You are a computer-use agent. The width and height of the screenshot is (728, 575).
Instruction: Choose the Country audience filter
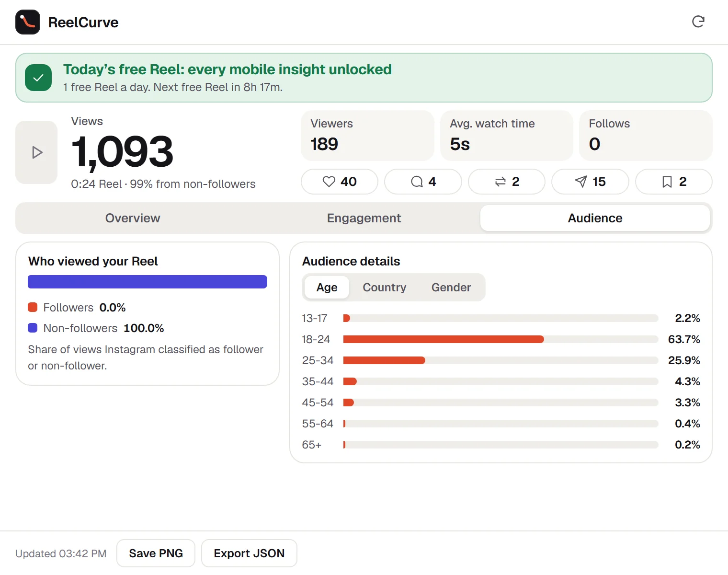(385, 287)
